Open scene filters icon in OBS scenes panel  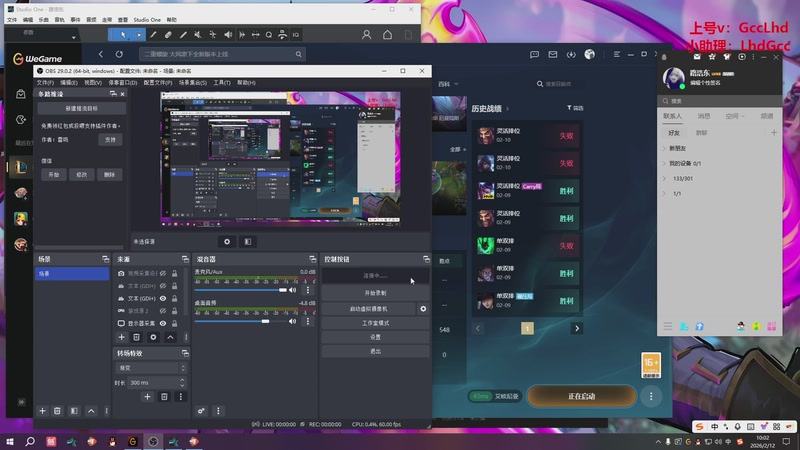pyautogui.click(x=74, y=411)
